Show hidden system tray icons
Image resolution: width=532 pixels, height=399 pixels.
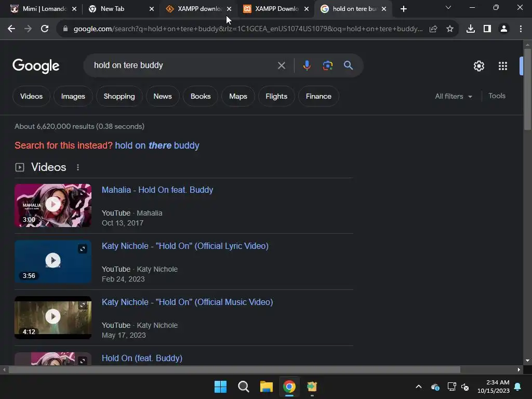(x=419, y=387)
